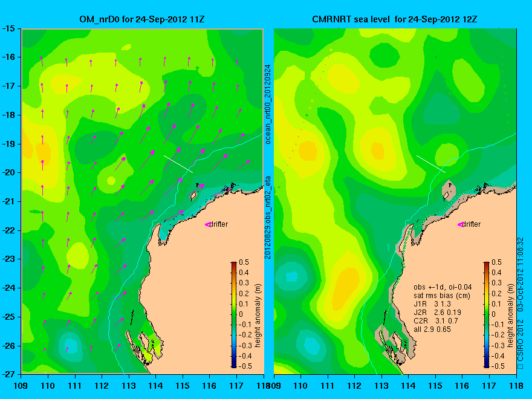
Task: Select vertical text '20120829.obs_nrt02_eta'
Action: click(268, 217)
